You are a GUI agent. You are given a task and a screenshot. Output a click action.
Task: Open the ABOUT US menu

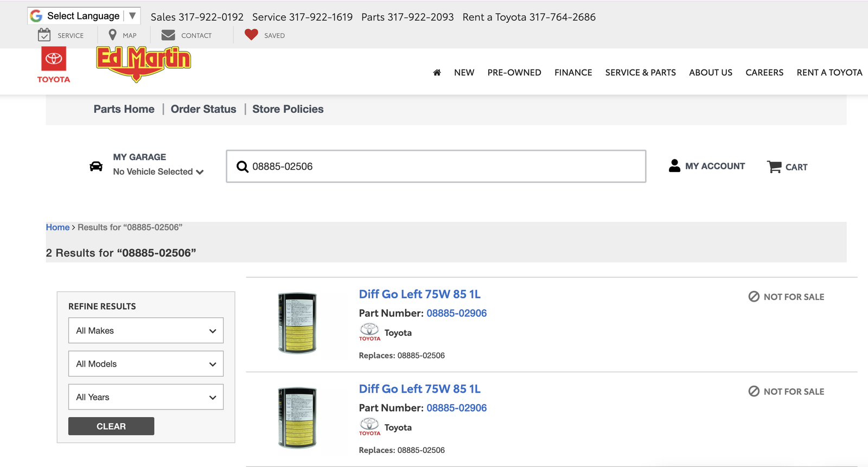point(710,72)
